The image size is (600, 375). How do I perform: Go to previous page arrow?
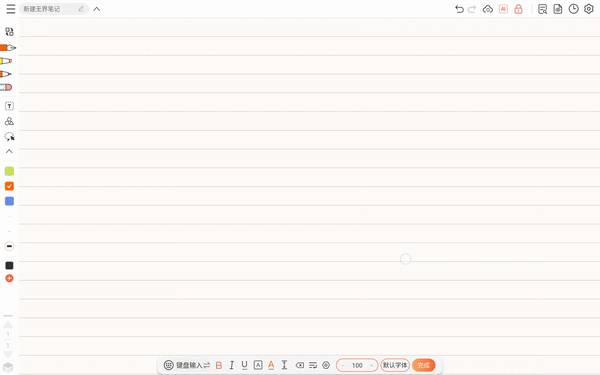click(x=8, y=325)
